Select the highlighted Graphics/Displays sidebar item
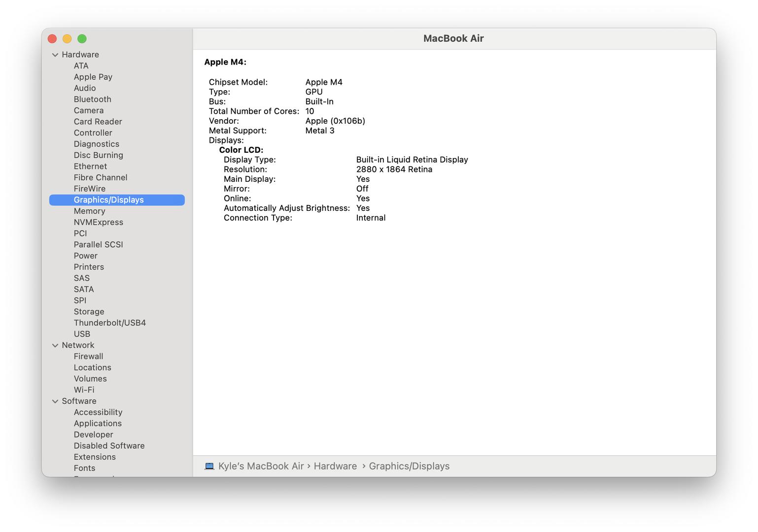Viewport: 758px width, 532px height. pyautogui.click(x=108, y=200)
